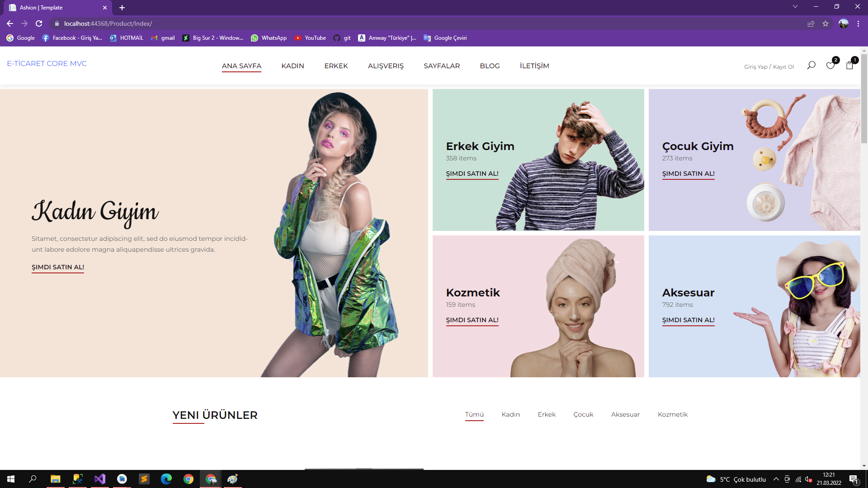Open Chrome's three-dot menu

click(x=858, y=23)
